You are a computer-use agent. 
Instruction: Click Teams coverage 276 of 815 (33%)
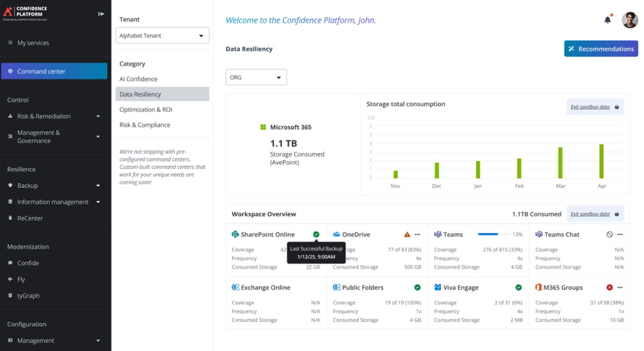pyautogui.click(x=503, y=250)
